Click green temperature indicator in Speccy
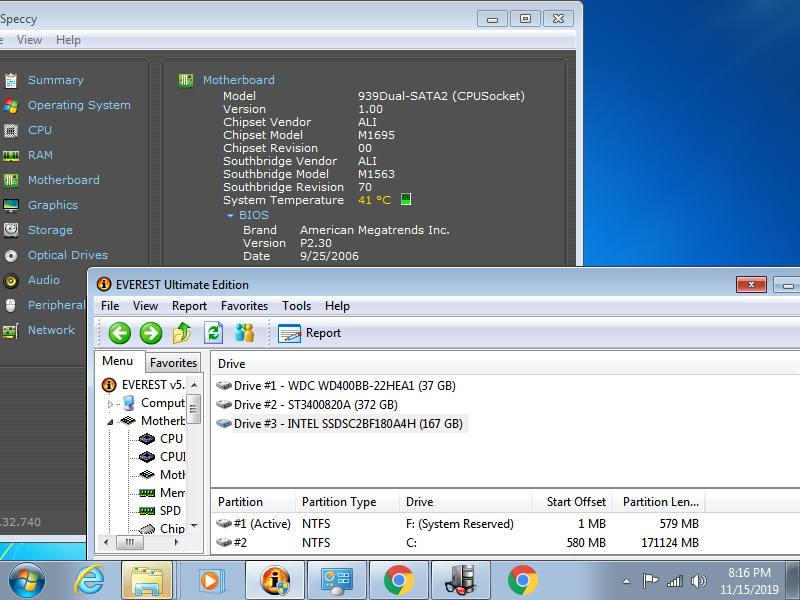 coord(406,199)
